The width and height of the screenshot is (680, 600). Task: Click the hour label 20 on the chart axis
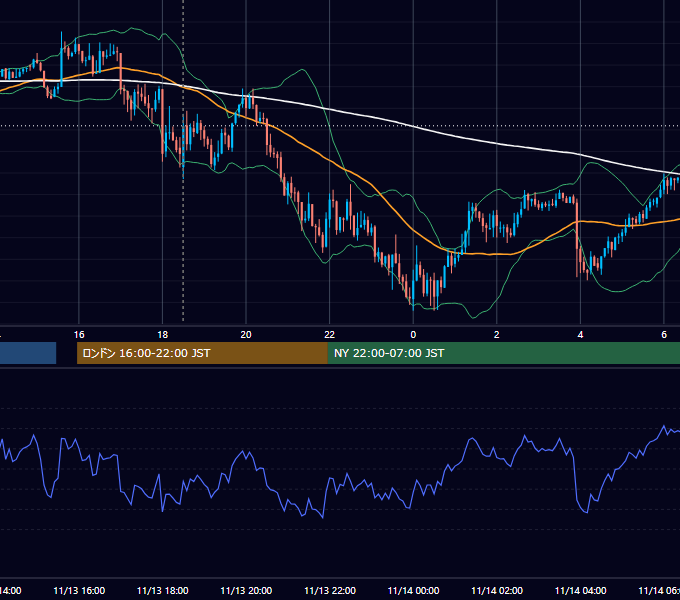[246, 335]
